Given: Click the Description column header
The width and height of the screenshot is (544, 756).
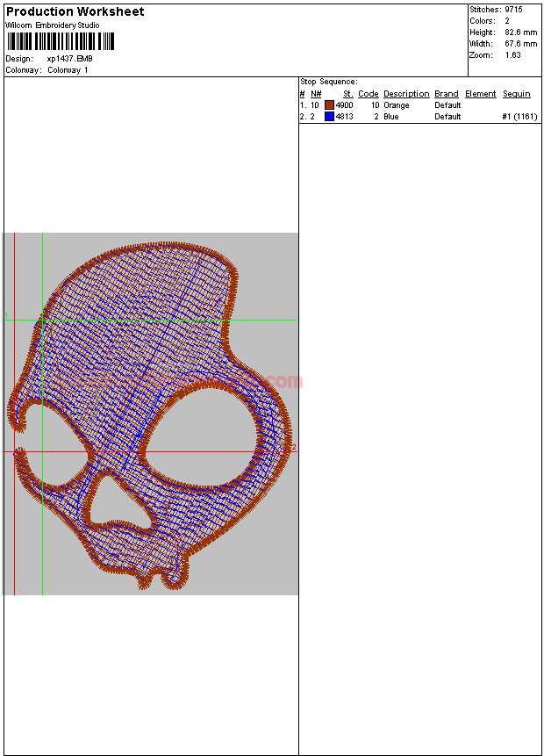Looking at the screenshot, I should point(406,94).
